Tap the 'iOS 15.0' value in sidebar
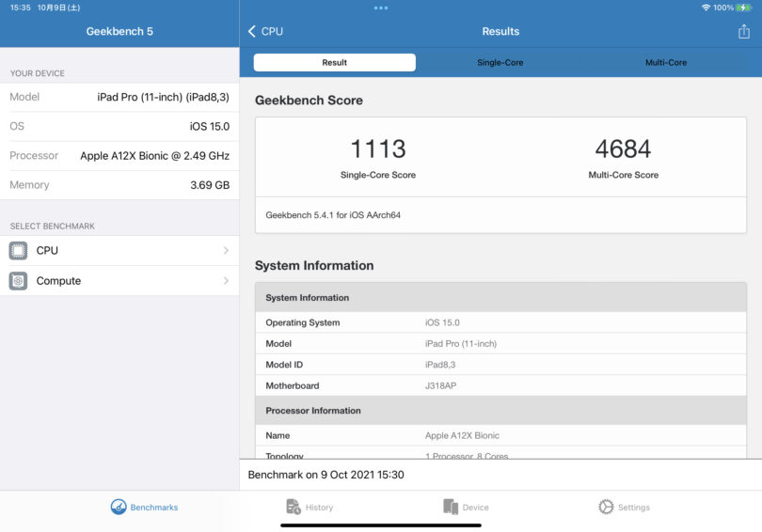 tap(210, 126)
